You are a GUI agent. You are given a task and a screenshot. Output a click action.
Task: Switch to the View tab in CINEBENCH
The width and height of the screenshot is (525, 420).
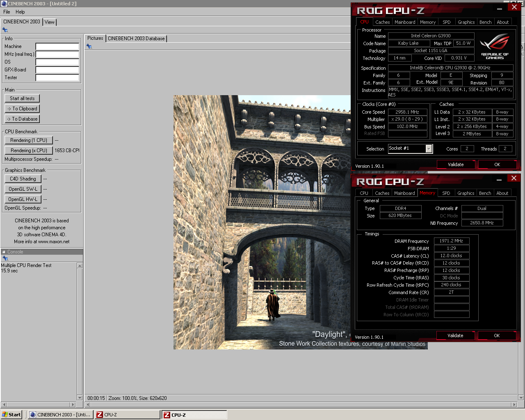(50, 22)
